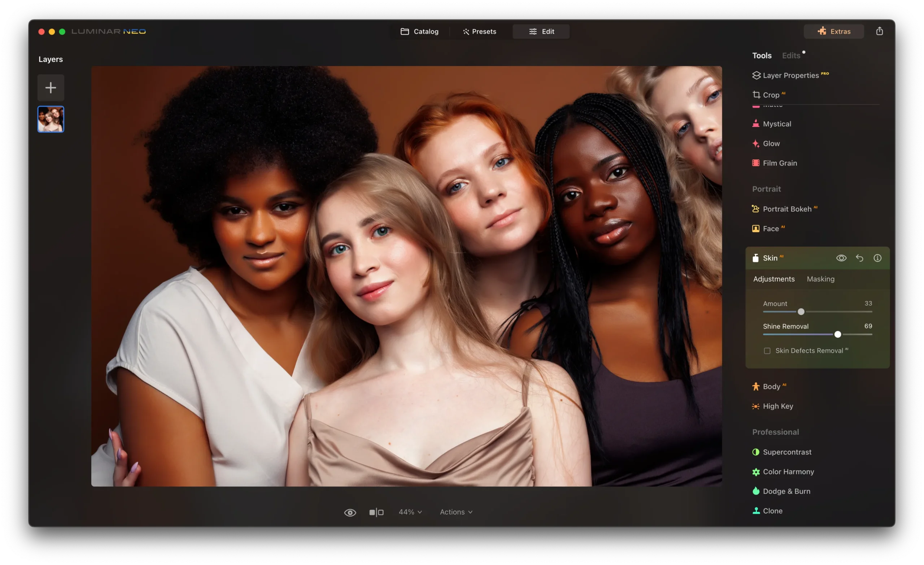Open the Face AI tool

click(x=772, y=228)
